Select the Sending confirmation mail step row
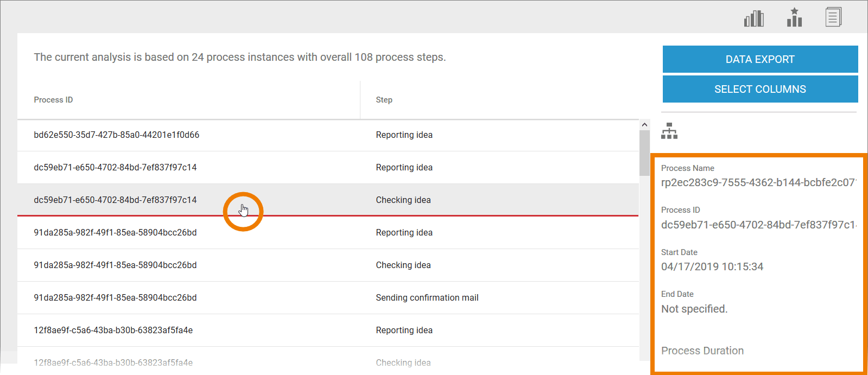868x375 pixels. tap(427, 298)
